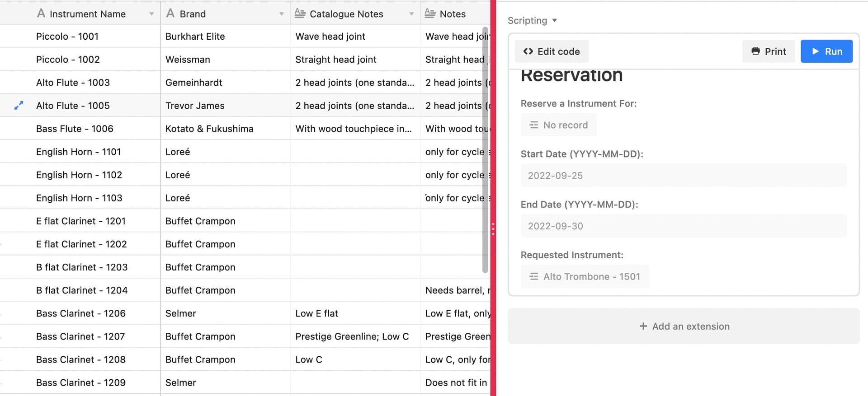This screenshot has width=868, height=396.
Task: Click the With wood touchpiece catalogue note
Action: click(355, 129)
